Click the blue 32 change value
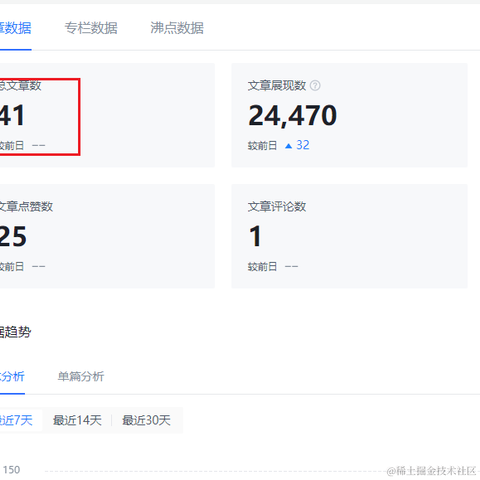The width and height of the screenshot is (480, 480). tap(303, 145)
